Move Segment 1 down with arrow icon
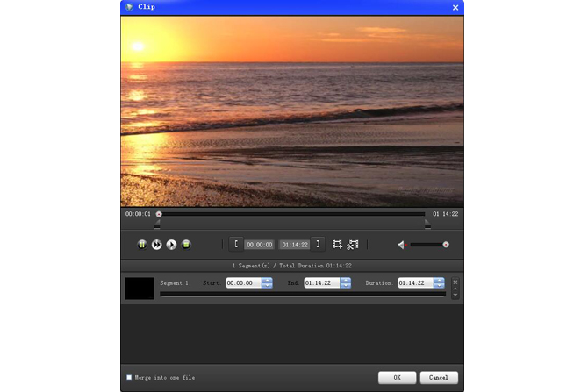 455,295
